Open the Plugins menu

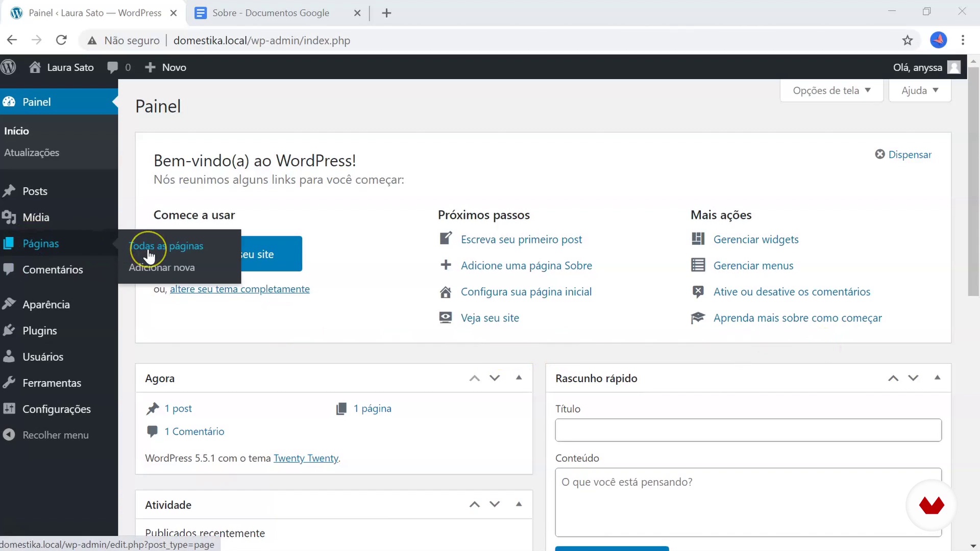click(40, 331)
